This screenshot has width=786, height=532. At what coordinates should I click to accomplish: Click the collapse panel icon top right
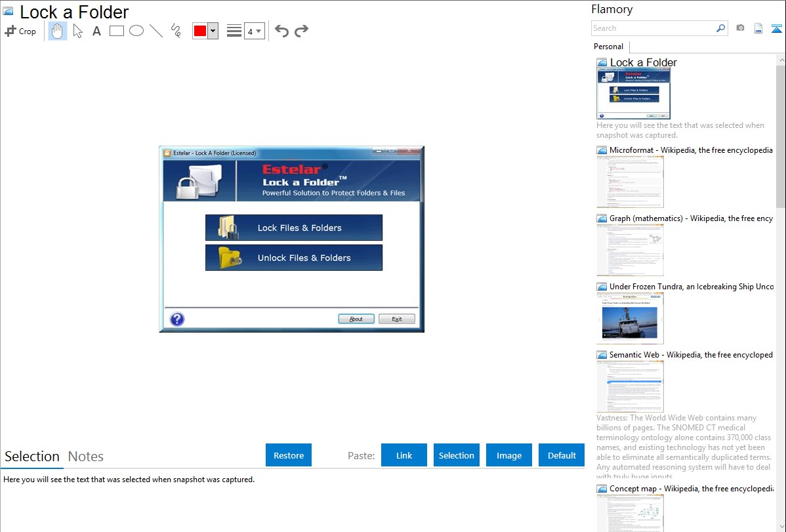coord(776,28)
